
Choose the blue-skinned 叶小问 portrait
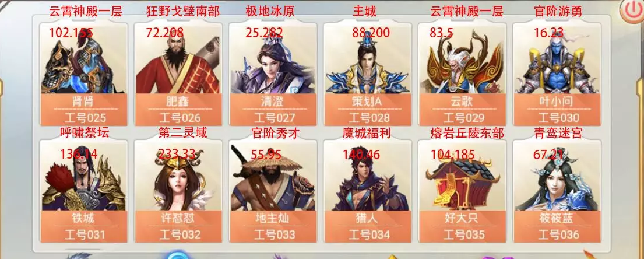[x=557, y=59]
